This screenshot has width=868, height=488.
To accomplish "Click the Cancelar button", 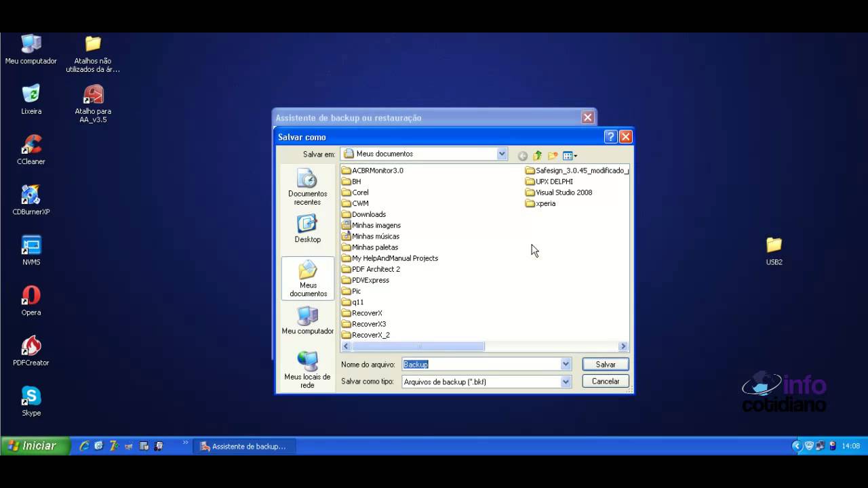I will [x=606, y=381].
